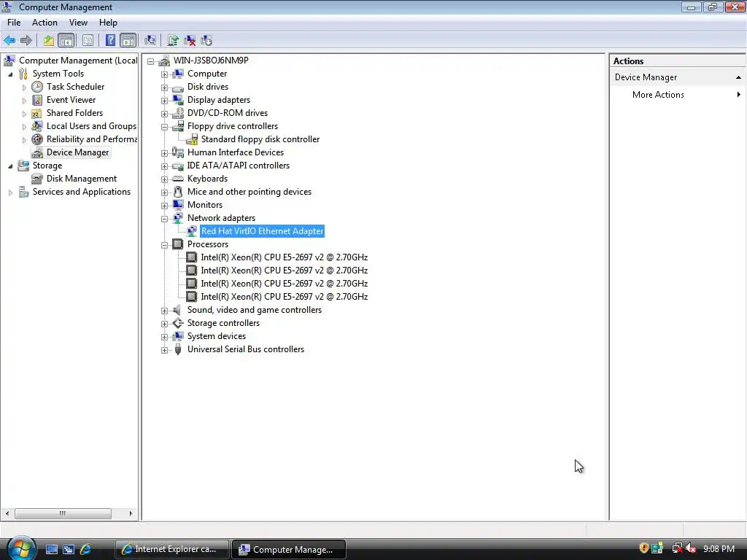The image size is (747, 560).
Task: Select Reliability and Performance node
Action: [x=91, y=139]
